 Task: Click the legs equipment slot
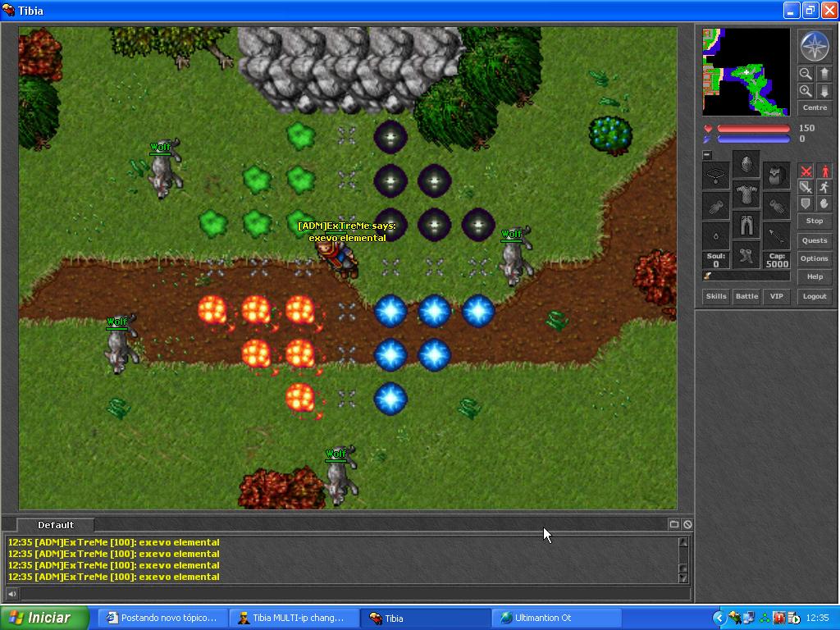(x=746, y=225)
